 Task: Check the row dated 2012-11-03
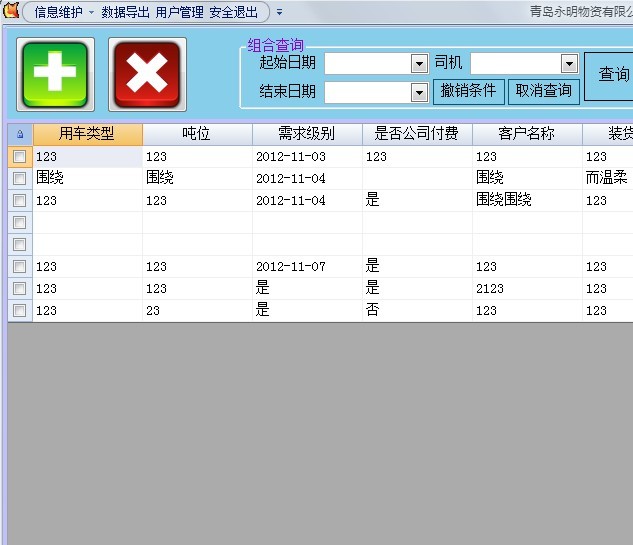[19, 157]
